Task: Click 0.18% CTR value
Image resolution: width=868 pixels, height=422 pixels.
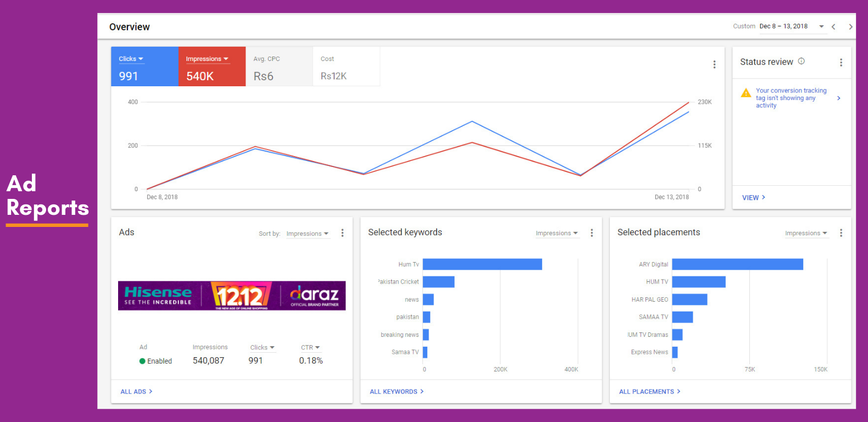Action: (x=311, y=360)
